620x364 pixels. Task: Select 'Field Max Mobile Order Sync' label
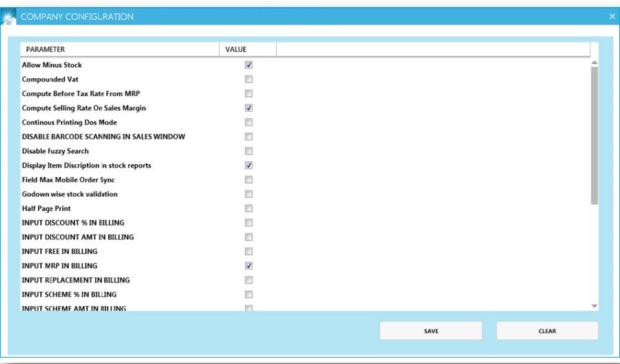coord(69,180)
